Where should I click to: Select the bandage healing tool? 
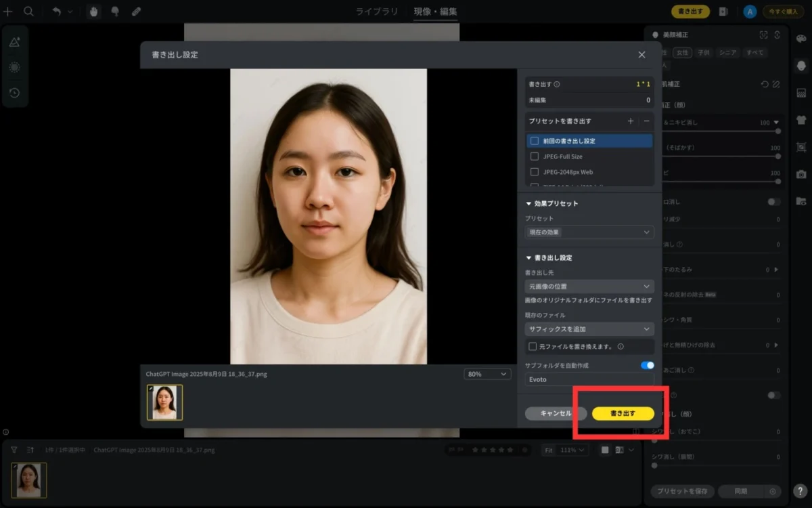[136, 12]
